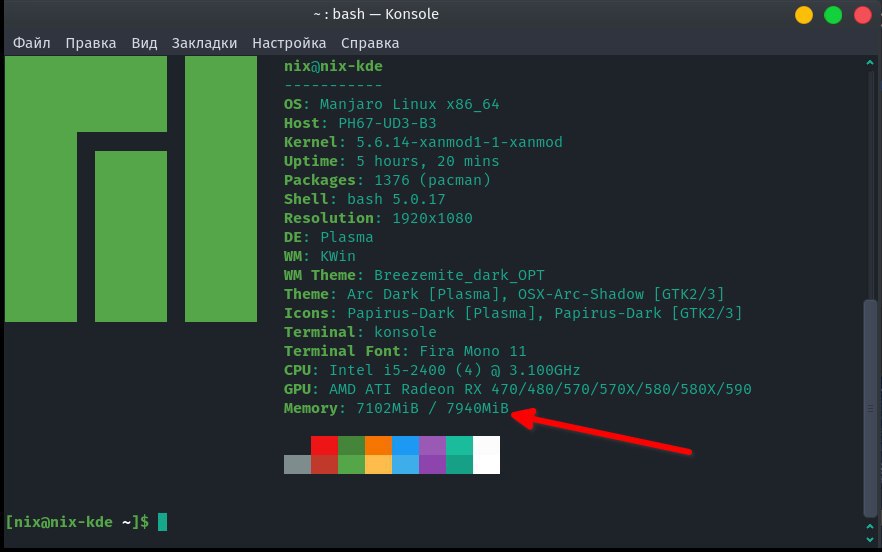Image resolution: width=882 pixels, height=552 pixels.
Task: Click the nix@nix-kde header text
Action: coord(333,66)
